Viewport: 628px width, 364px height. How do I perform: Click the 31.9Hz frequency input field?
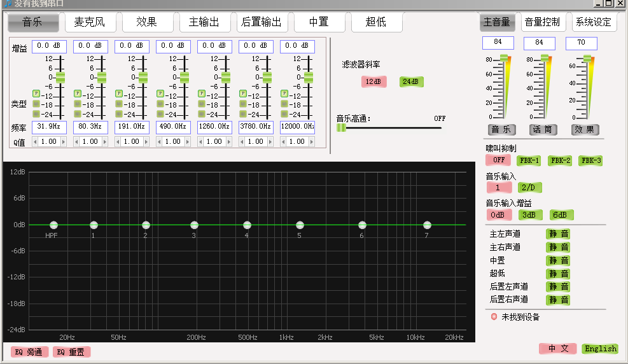49,127
